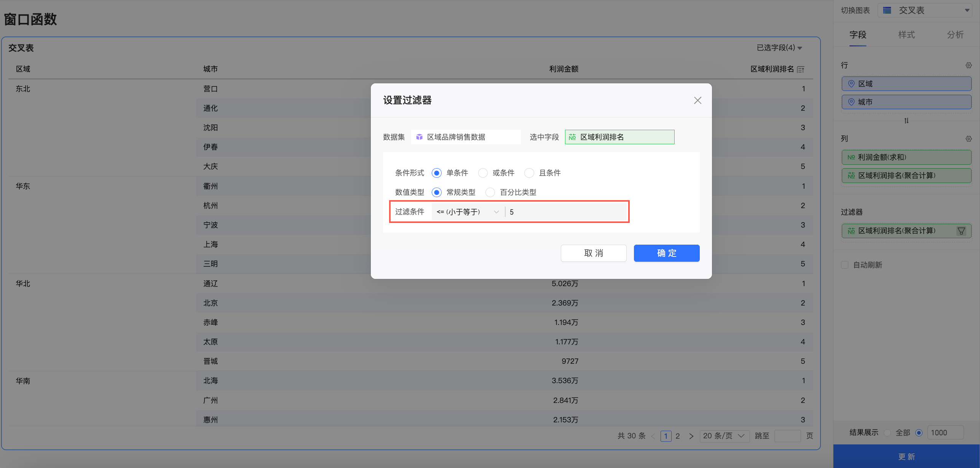Select the 常规类型 value type
The image size is (980, 468).
pyautogui.click(x=437, y=193)
